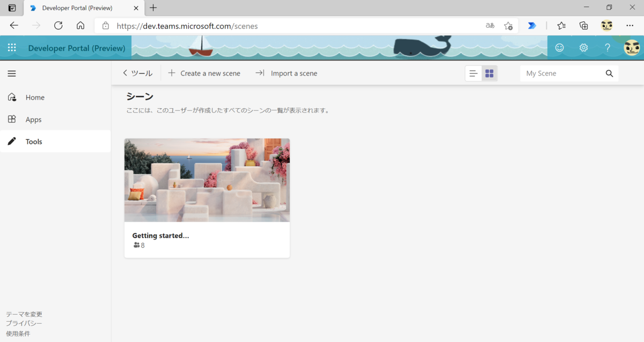Screen dimensions: 644x342
Task: Click プライバシー link
Action: click(x=24, y=323)
